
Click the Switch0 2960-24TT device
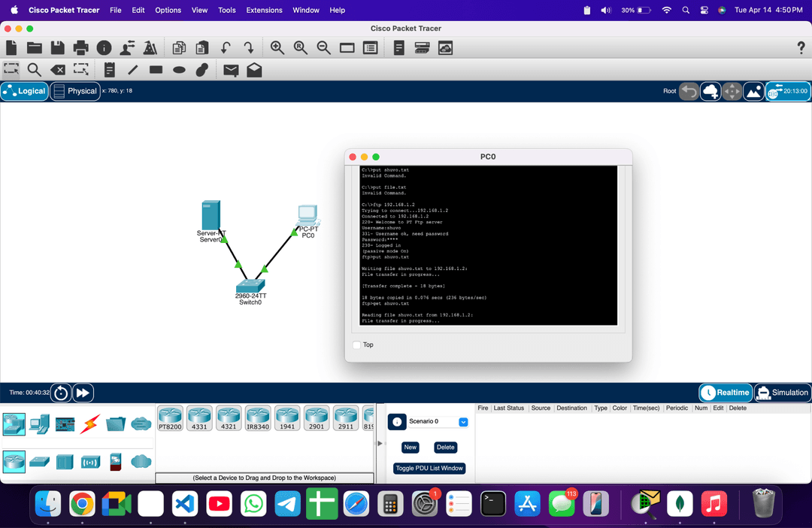(250, 286)
